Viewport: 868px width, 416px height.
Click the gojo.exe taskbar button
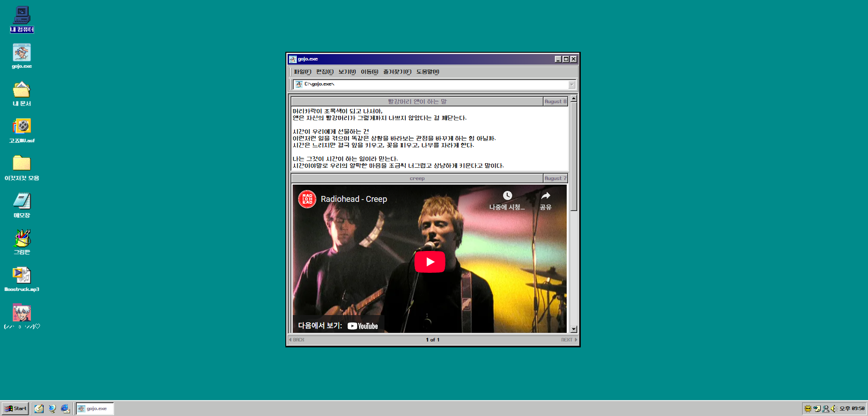click(x=95, y=408)
